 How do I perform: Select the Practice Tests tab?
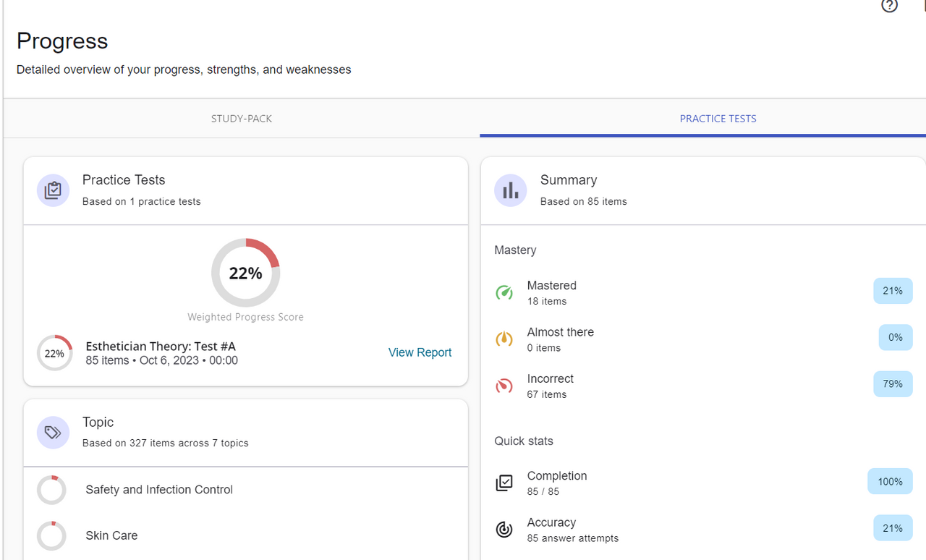[718, 119]
